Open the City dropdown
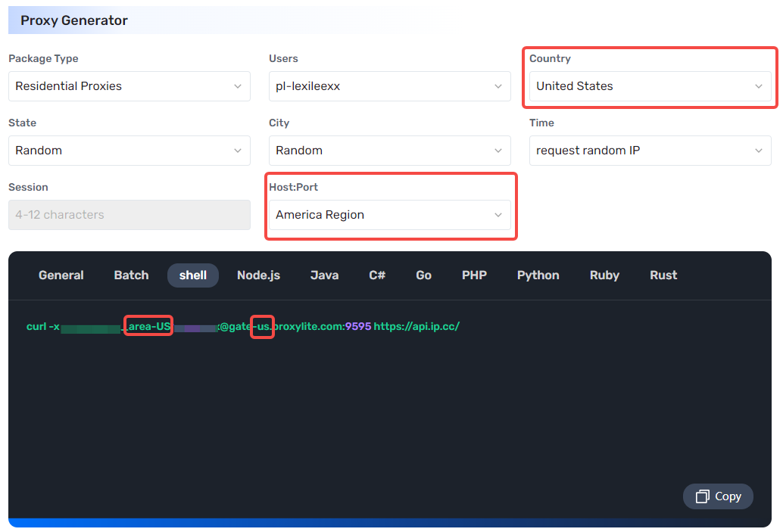Viewport: 783px width, 532px height. (x=389, y=151)
